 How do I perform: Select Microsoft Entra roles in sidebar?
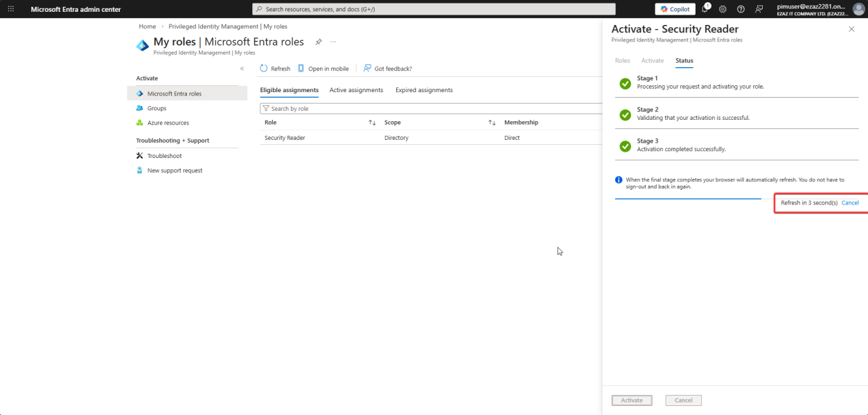pos(187,94)
